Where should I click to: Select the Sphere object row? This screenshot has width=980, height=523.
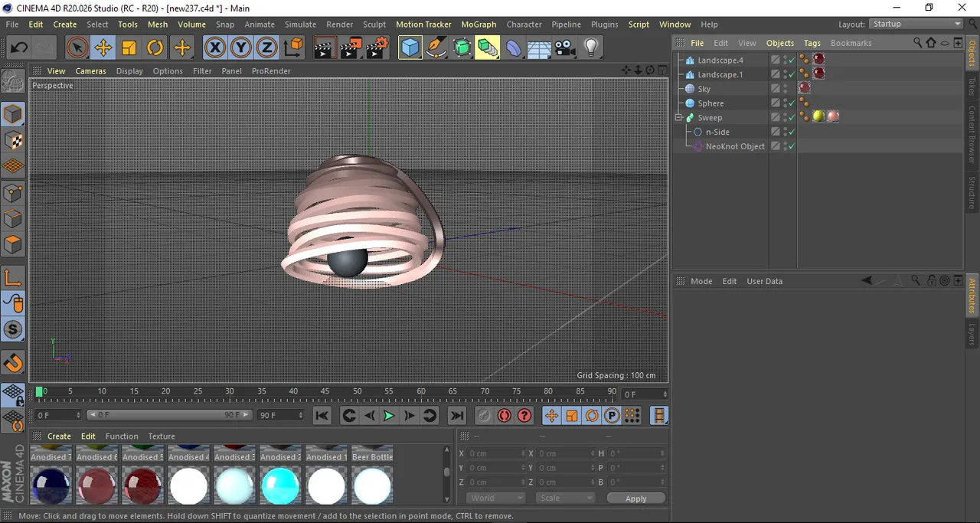[x=710, y=103]
